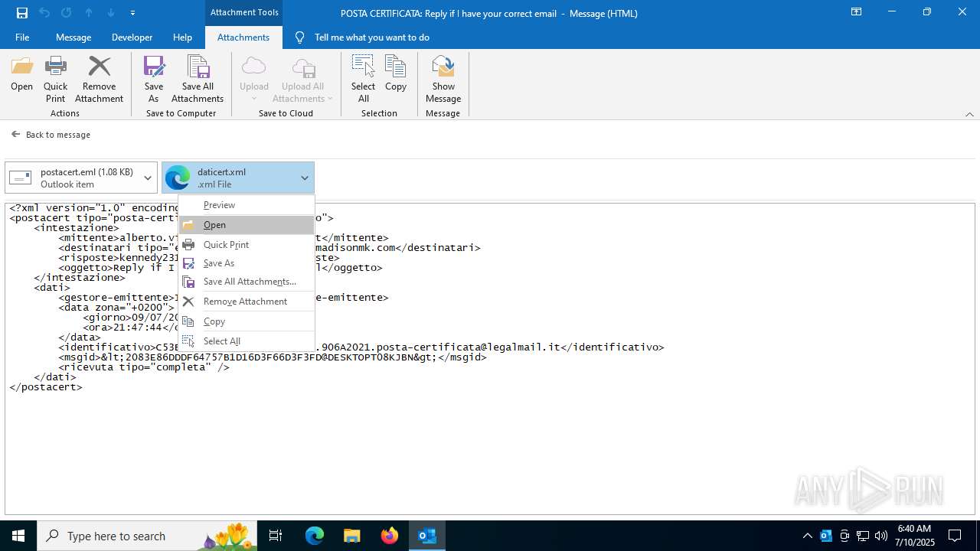The image size is (980, 551).
Task: Click the Next Item down arrow
Action: click(x=111, y=12)
